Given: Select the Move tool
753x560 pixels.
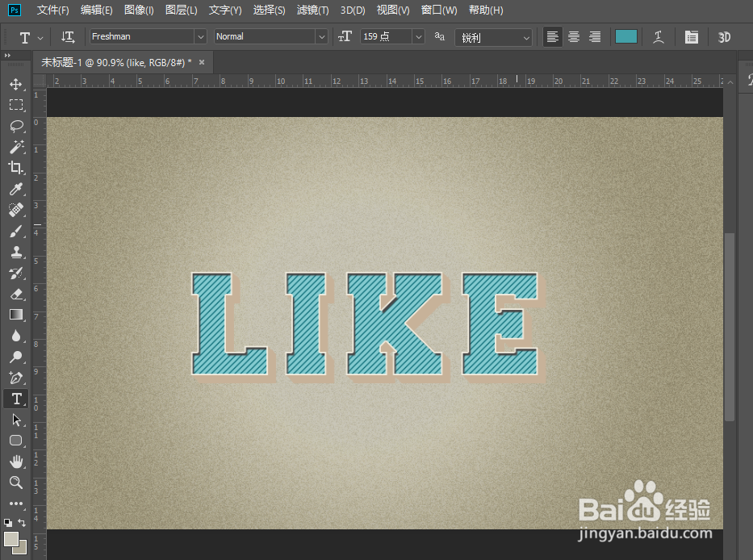Looking at the screenshot, I should click(x=16, y=84).
